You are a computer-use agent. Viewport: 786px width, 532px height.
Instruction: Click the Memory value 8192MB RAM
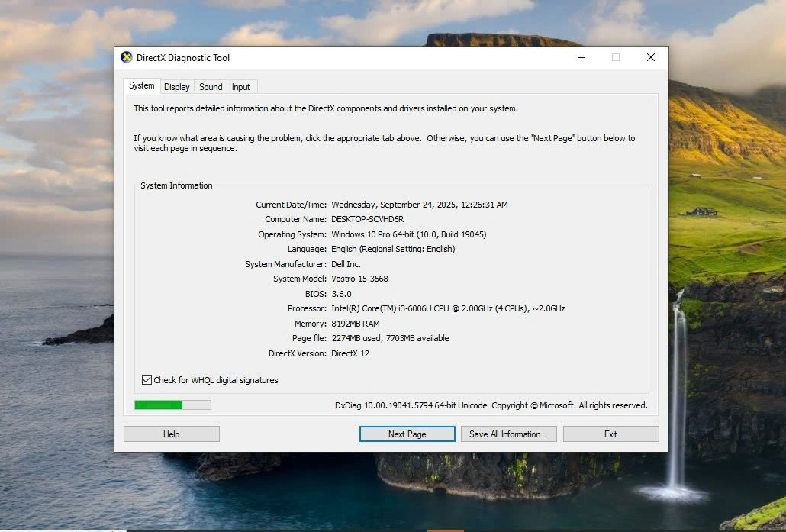tap(356, 324)
